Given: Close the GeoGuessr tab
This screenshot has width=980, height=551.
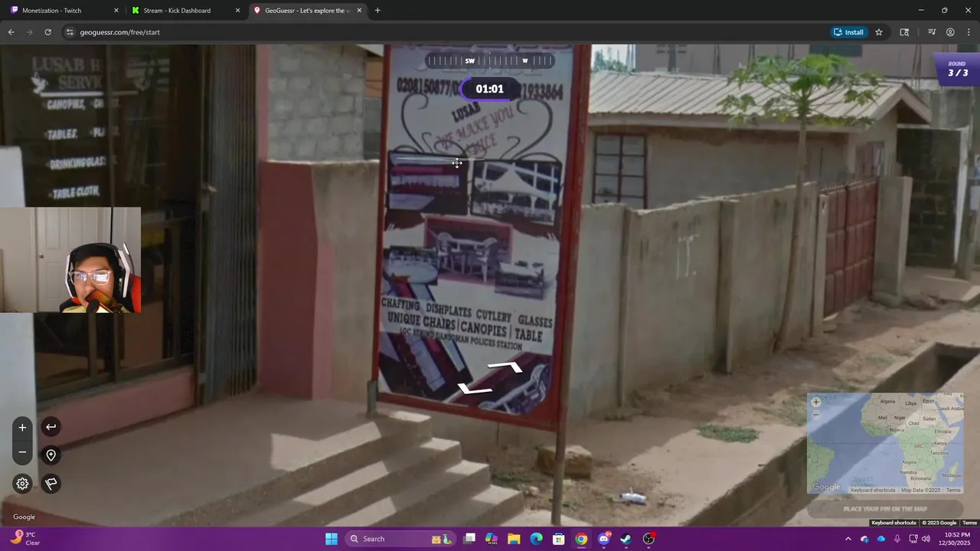Looking at the screenshot, I should (360, 11).
